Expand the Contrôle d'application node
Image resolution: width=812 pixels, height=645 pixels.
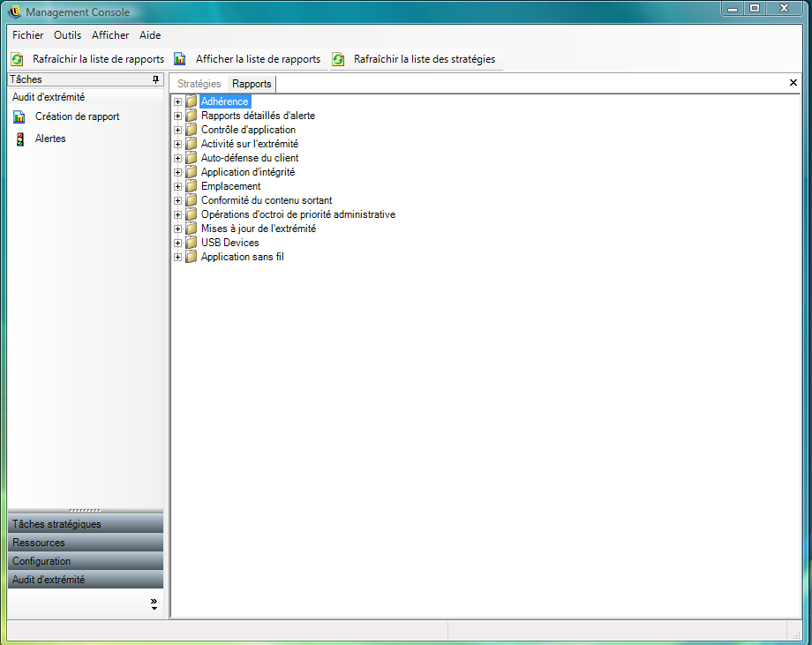pyautogui.click(x=177, y=130)
